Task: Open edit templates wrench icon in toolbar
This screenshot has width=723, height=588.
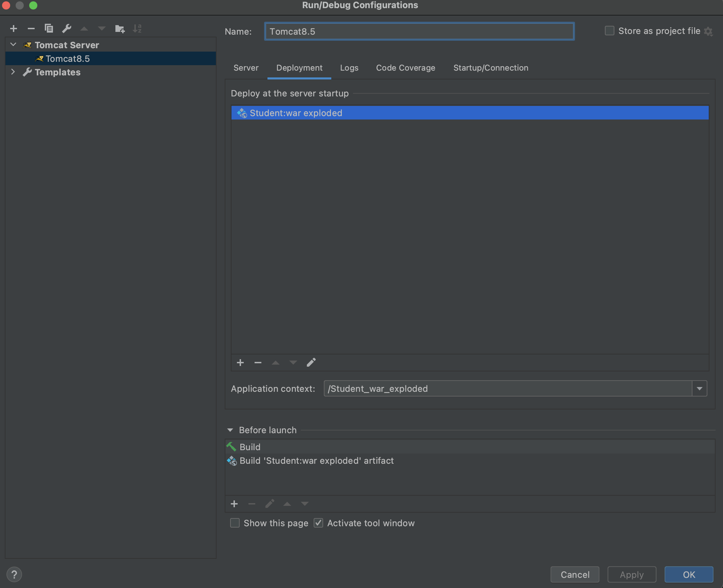Action: click(x=67, y=29)
